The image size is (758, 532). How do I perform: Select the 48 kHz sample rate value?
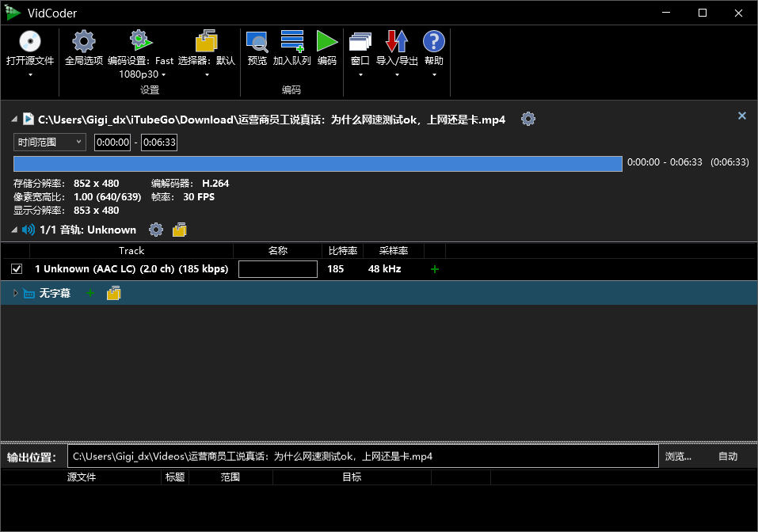(385, 268)
